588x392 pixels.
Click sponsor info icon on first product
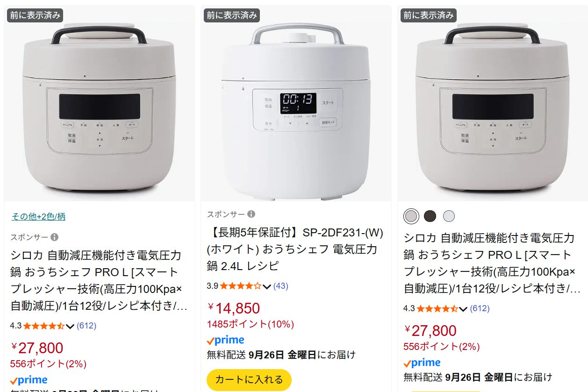click(x=55, y=237)
